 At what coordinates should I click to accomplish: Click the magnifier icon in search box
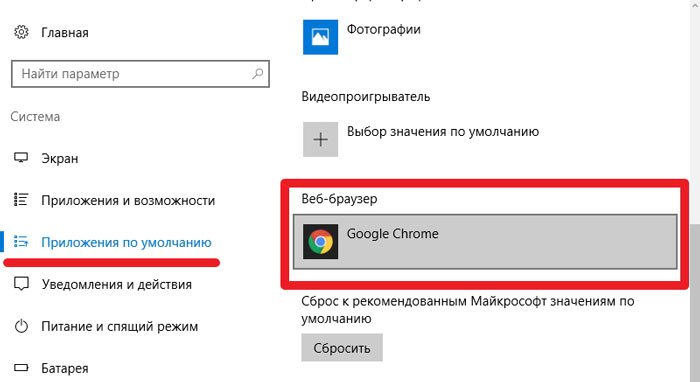(x=258, y=74)
